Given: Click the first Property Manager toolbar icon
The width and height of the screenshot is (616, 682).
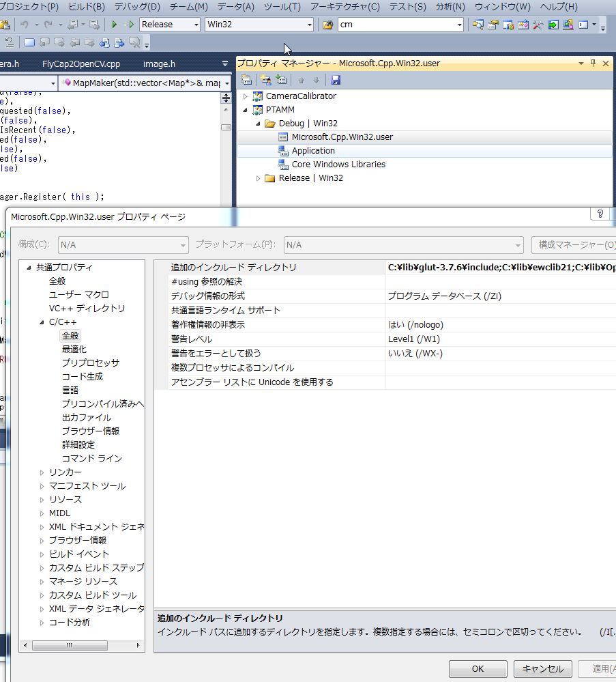Looking at the screenshot, I should tap(246, 80).
